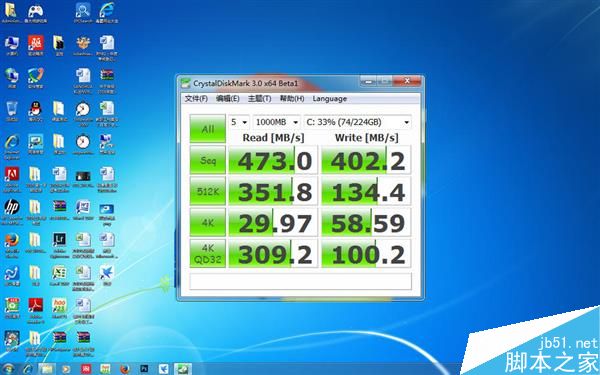Select the HP desktop shortcut
Screen dimensions: 600x375
[12, 212]
